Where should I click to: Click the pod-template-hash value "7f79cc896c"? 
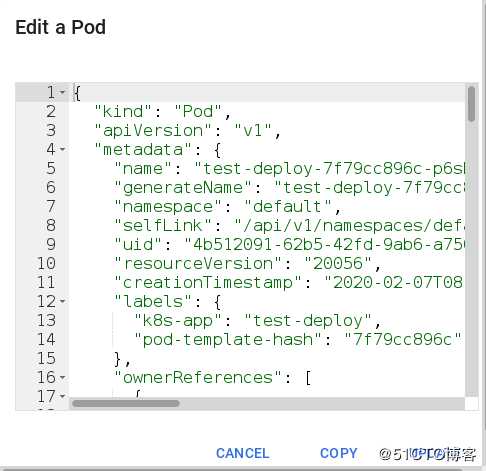(x=403, y=340)
